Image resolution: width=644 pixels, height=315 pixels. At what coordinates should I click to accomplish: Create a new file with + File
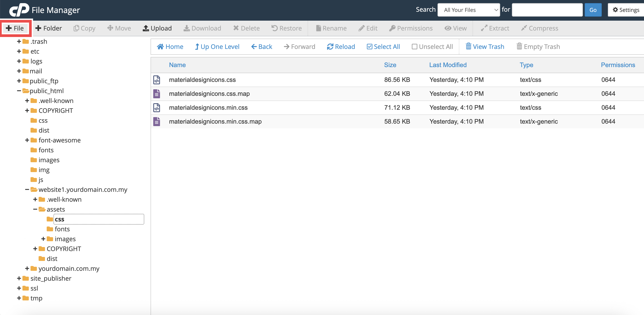click(15, 28)
